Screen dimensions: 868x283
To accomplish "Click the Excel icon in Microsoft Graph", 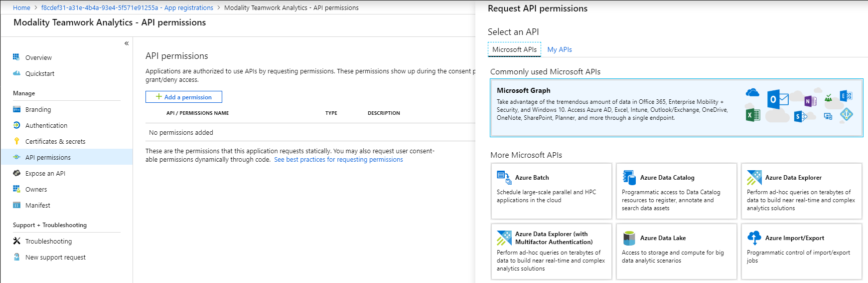I will tap(752, 115).
